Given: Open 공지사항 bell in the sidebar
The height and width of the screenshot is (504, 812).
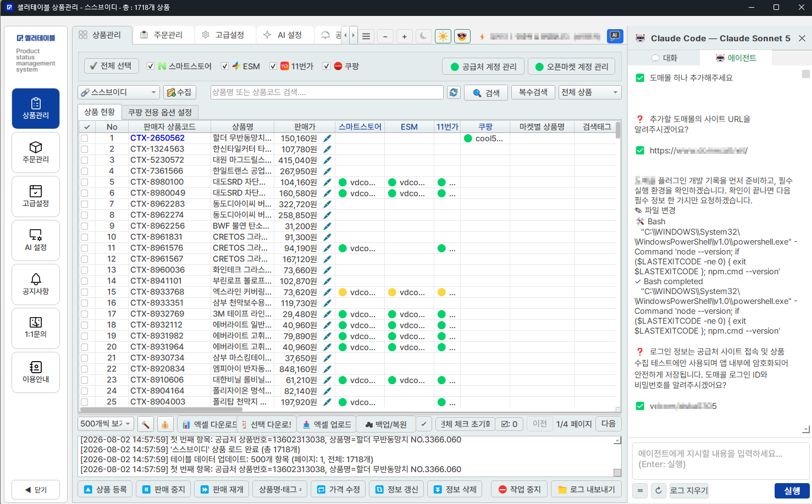Looking at the screenshot, I should tap(36, 284).
